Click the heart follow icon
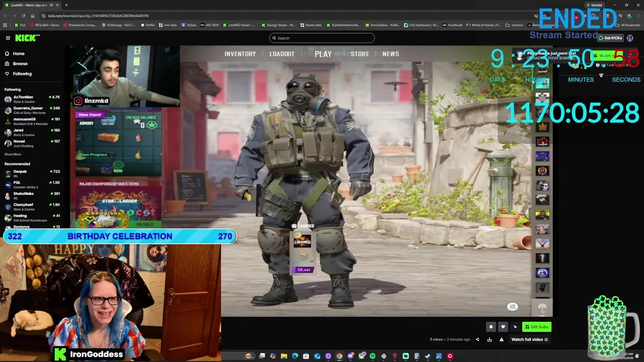The height and width of the screenshot is (362, 644). coord(503,327)
